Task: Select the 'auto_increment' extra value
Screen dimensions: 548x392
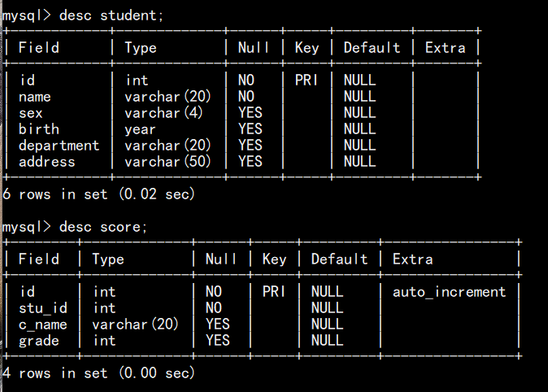Action: [x=449, y=292]
